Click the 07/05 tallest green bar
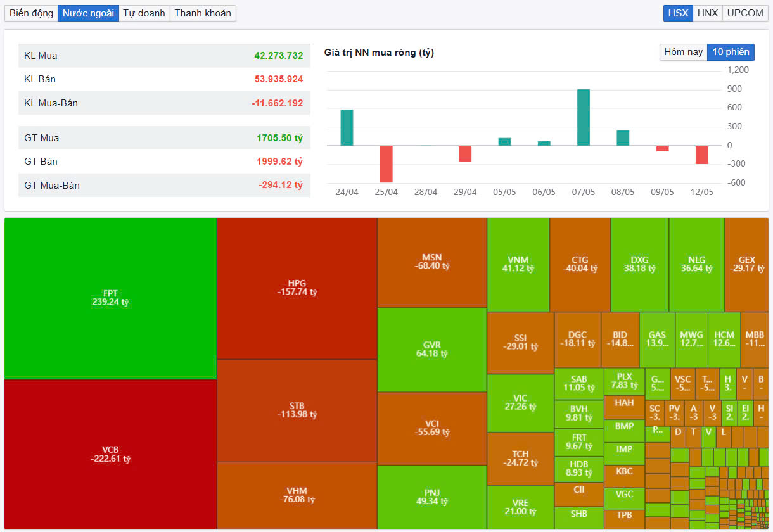Screen dimensions: 773x532 click(x=584, y=118)
